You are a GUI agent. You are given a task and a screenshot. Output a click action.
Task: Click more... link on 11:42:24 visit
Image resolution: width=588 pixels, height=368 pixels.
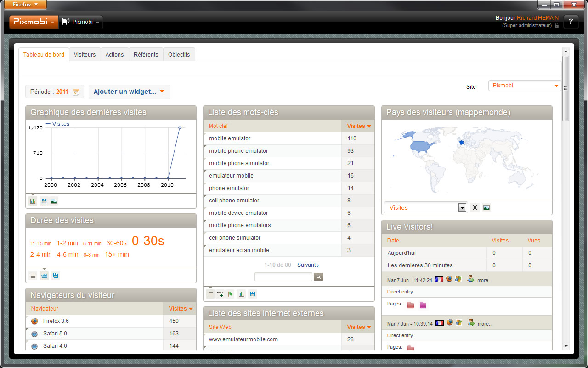485,280
